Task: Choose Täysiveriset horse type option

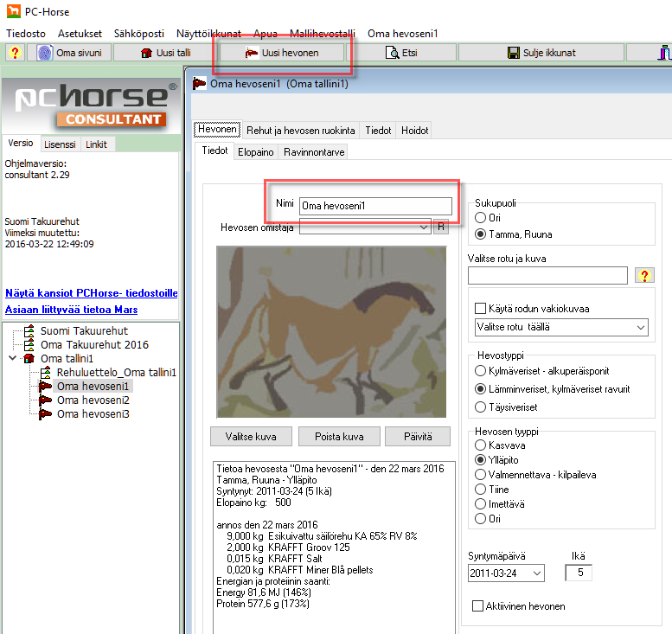Action: [x=481, y=405]
